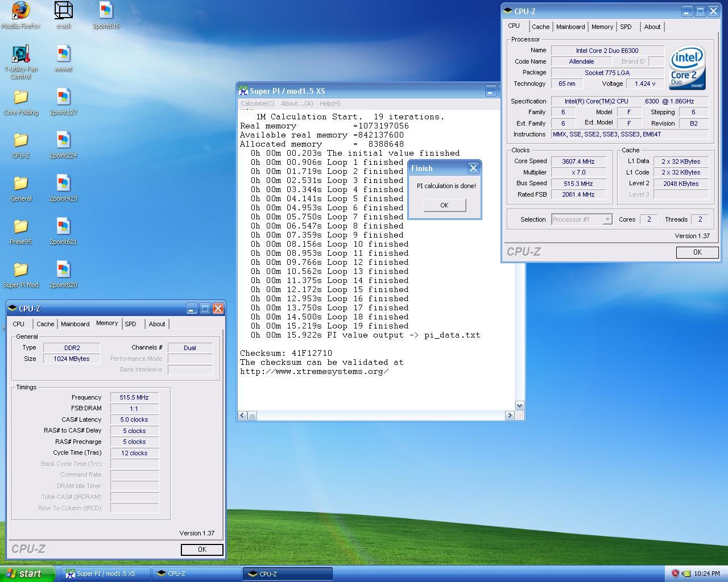
Task: Click the Intel Core 2 Duo logo
Action: (x=687, y=67)
